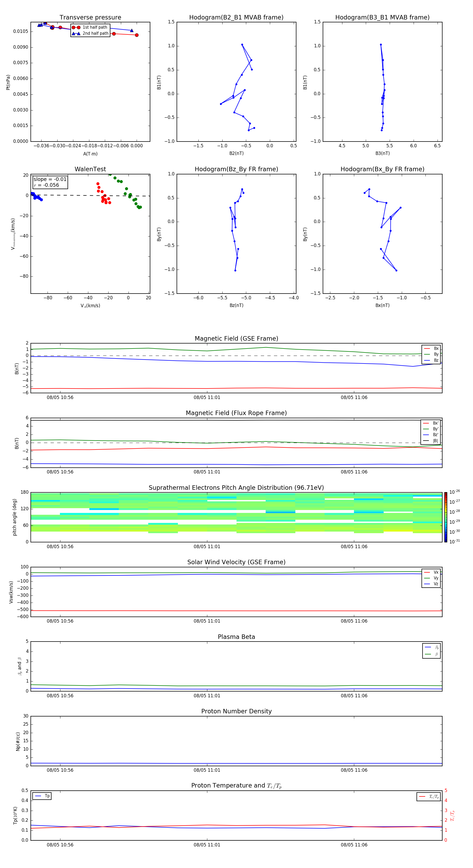
Task: Click the '08/05 11:06' tick under Plasma Beta
Action: (x=354, y=695)
